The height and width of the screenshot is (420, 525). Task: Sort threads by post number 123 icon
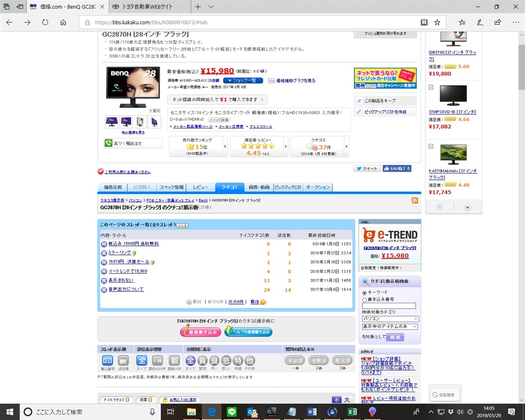[107, 361]
